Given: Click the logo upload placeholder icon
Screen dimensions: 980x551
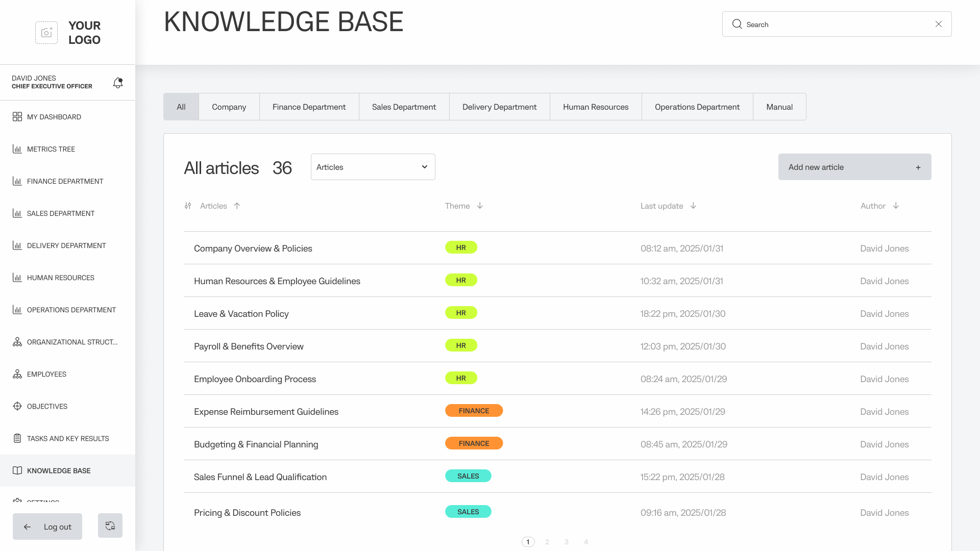Looking at the screenshot, I should pos(46,33).
